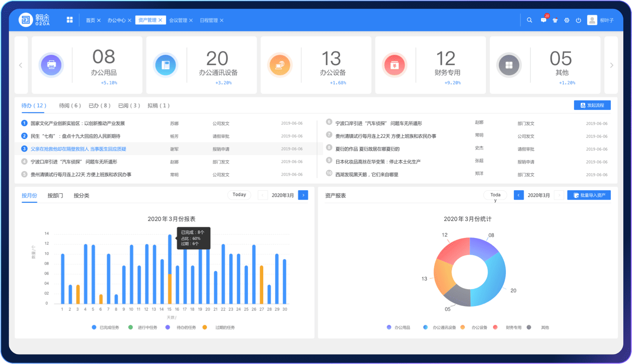Click the user avatar beside 柳叶子
Screen dimensions: 632x364
point(592,20)
